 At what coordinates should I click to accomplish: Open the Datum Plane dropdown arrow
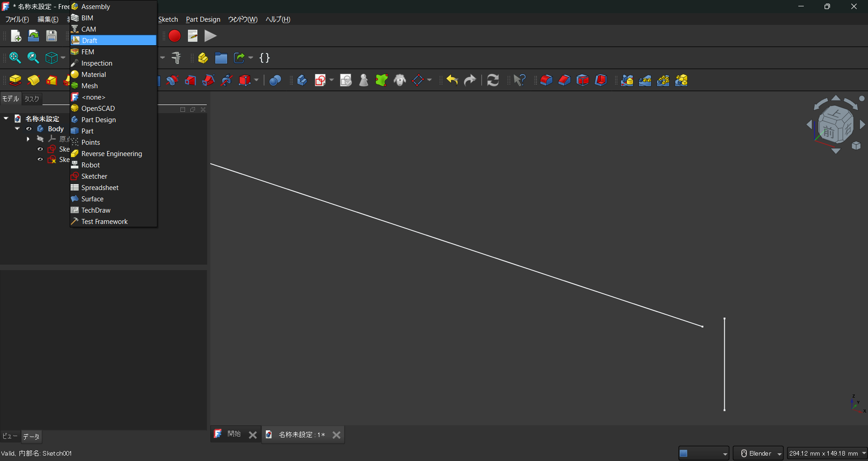pyautogui.click(x=429, y=81)
